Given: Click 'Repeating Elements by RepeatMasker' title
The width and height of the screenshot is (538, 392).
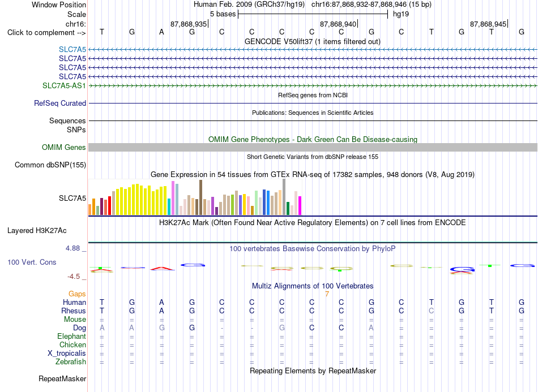Looking at the screenshot, I should (313, 371).
